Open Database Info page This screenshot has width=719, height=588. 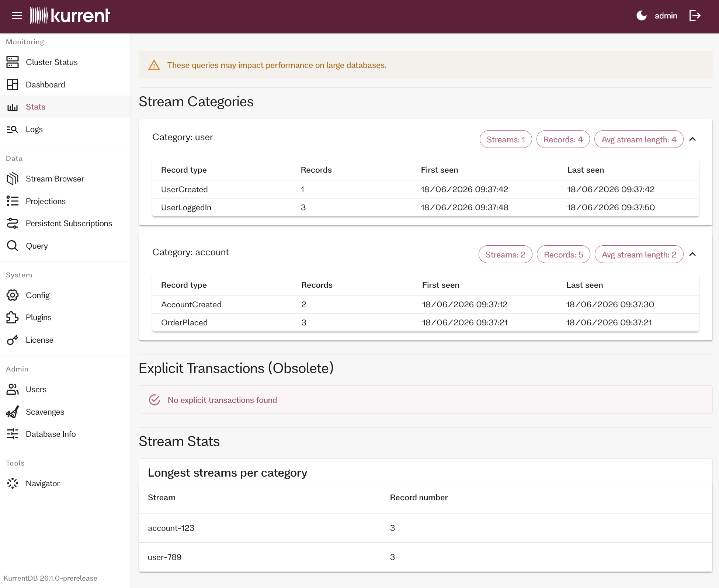pos(65,434)
